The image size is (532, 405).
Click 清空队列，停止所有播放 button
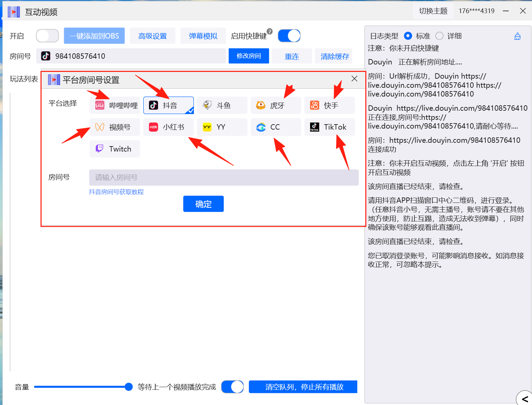[x=303, y=387]
